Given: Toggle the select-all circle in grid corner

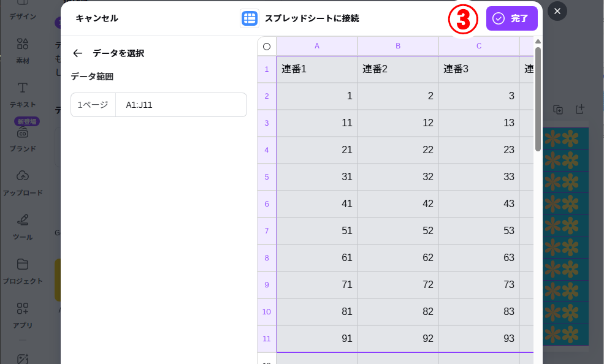Looking at the screenshot, I should [267, 47].
